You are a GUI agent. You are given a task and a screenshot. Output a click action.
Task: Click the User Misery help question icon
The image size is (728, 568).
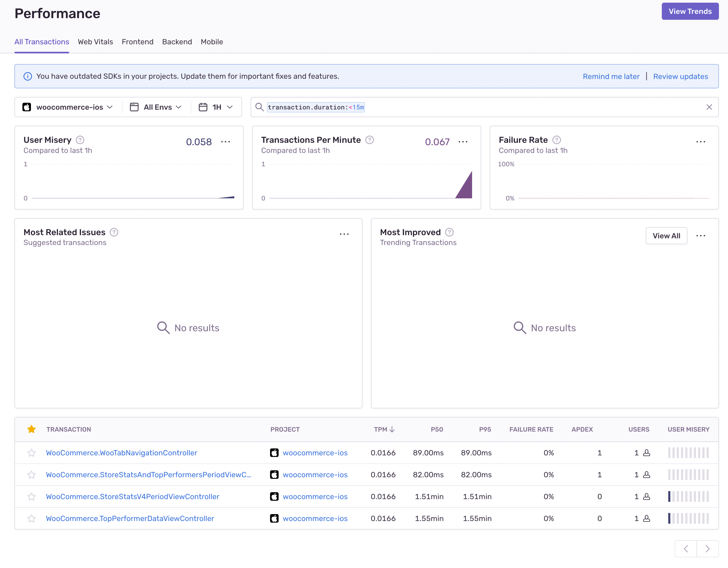pyautogui.click(x=80, y=140)
